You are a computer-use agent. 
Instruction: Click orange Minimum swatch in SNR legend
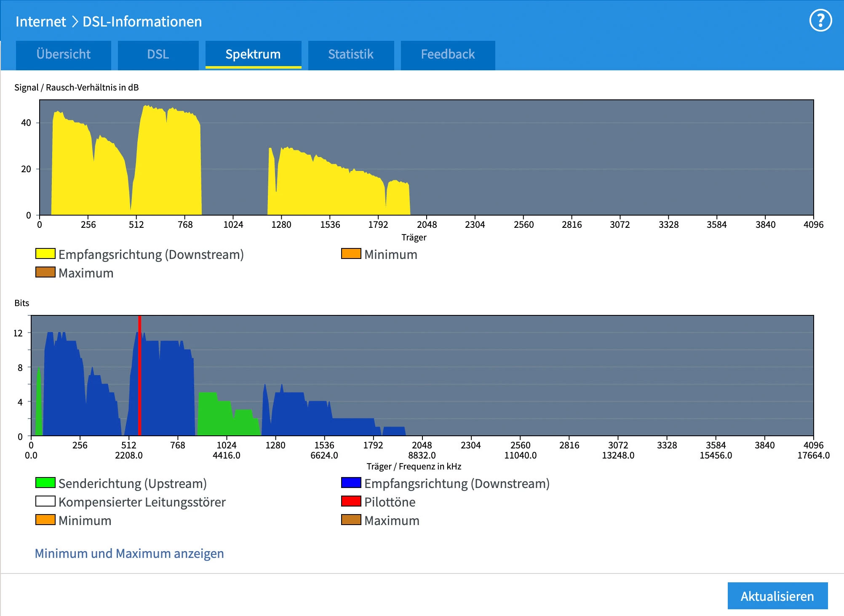[x=351, y=253]
